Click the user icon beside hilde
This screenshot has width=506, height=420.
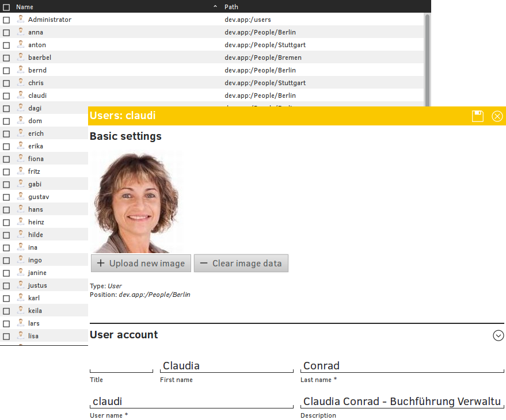pos(21,235)
